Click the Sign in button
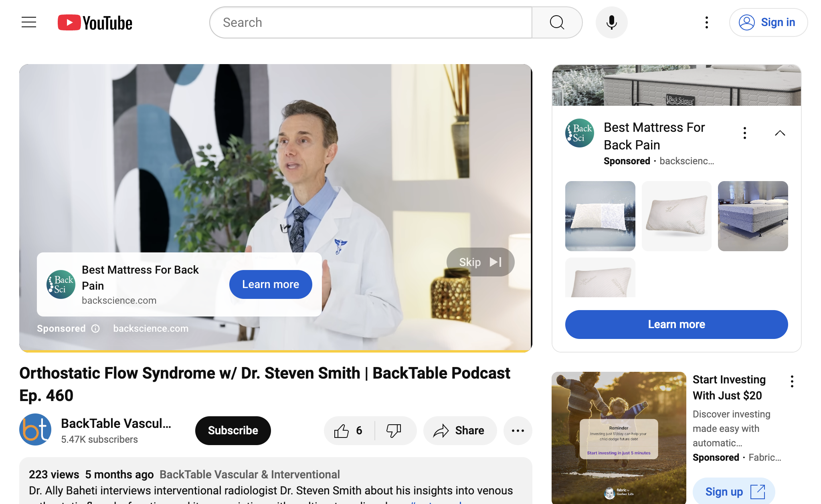This screenshot has width=821, height=504. coord(768,22)
